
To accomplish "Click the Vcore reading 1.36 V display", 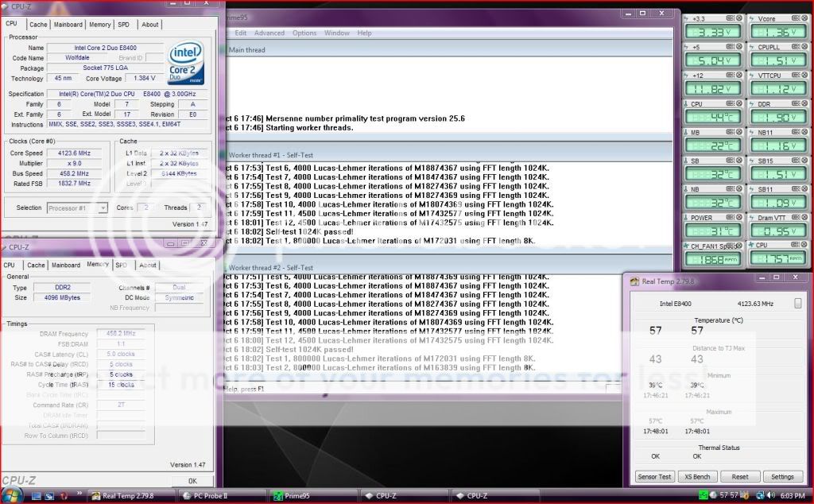I will pos(779,32).
